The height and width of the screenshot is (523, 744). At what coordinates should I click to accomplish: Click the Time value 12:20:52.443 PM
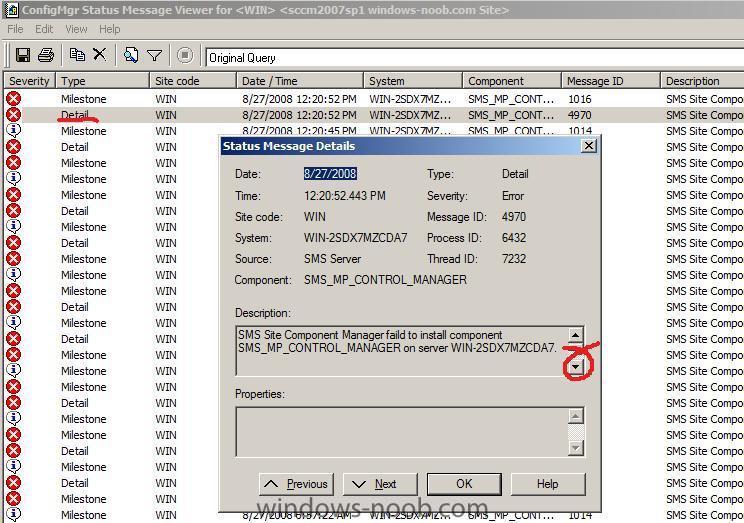345,196
